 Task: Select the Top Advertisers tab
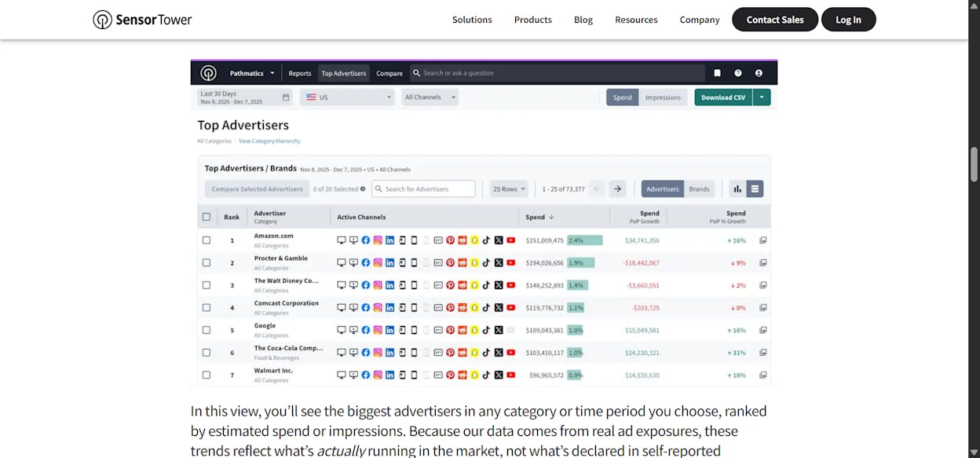[x=344, y=73]
